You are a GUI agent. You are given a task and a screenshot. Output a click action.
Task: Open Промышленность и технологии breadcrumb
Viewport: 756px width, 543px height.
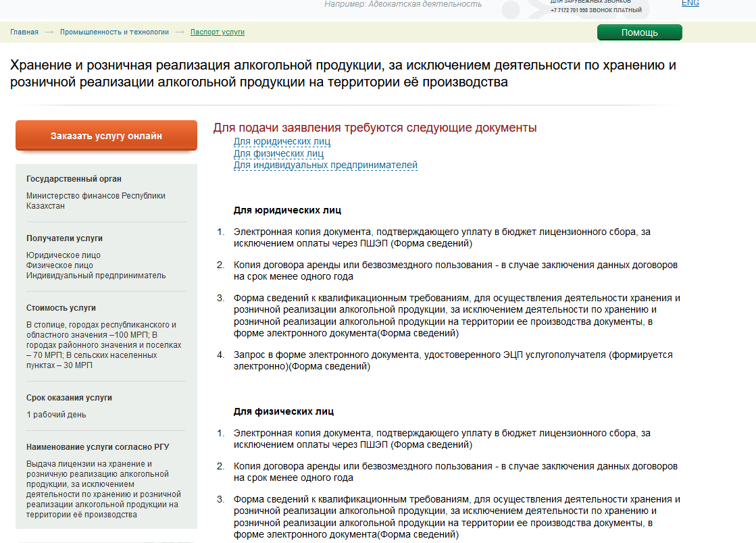pyautogui.click(x=114, y=32)
